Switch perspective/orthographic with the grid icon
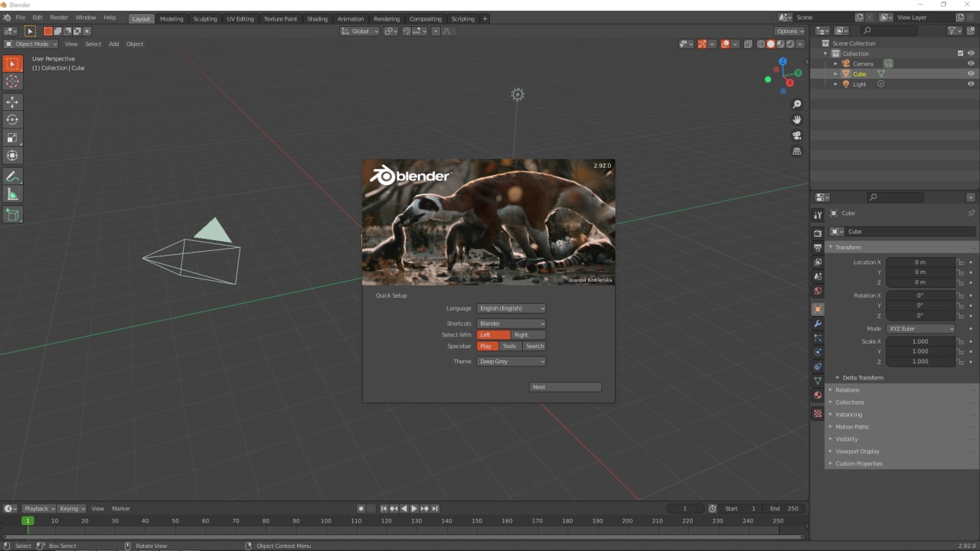 [796, 151]
